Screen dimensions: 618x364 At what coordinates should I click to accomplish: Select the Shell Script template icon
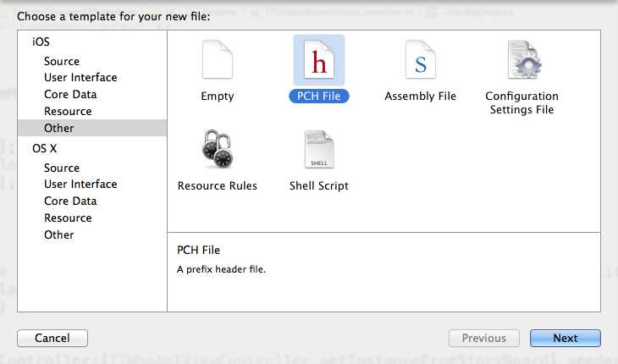pos(318,151)
